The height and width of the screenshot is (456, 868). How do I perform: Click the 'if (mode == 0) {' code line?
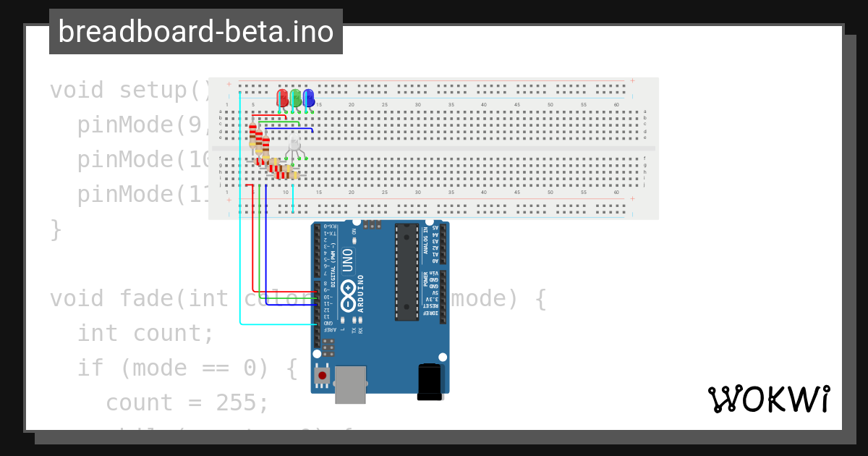[187, 368]
